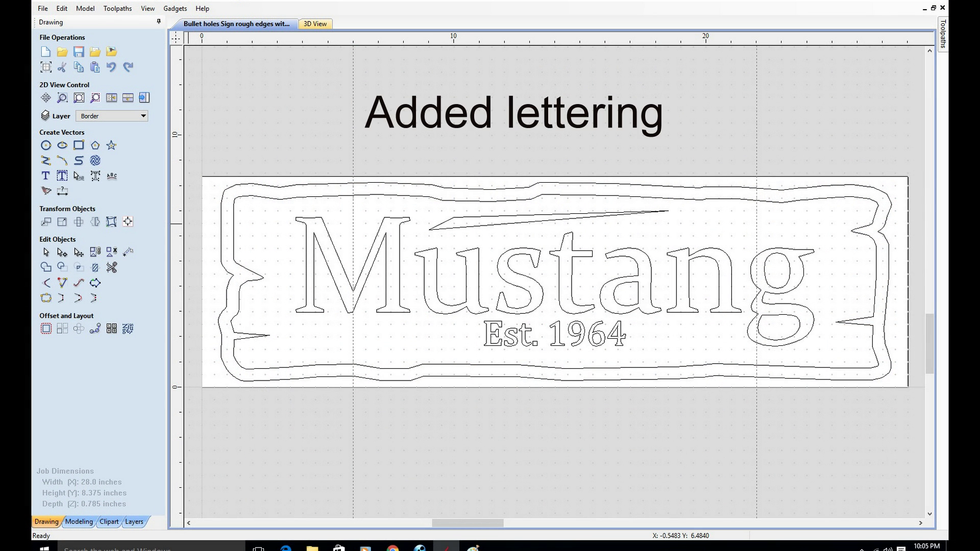The image size is (980, 551).
Task: Draw a rectangle vector
Action: pyautogui.click(x=79, y=145)
